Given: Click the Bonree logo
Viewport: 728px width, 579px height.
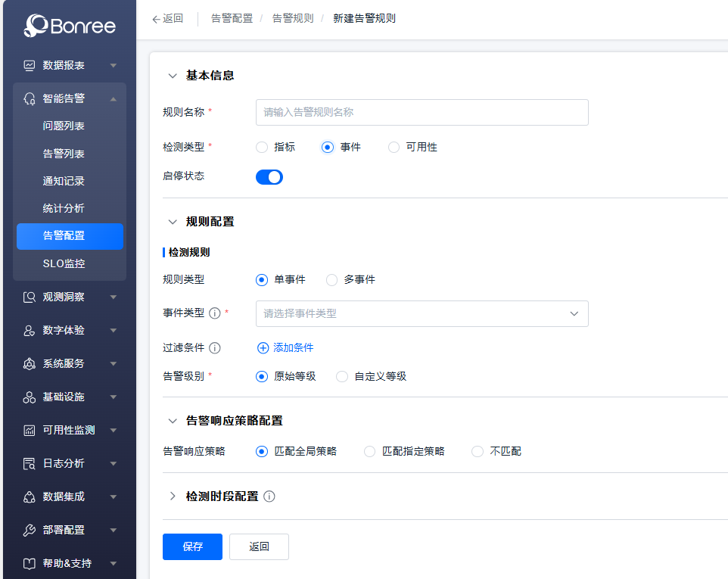Looking at the screenshot, I should (70, 26).
